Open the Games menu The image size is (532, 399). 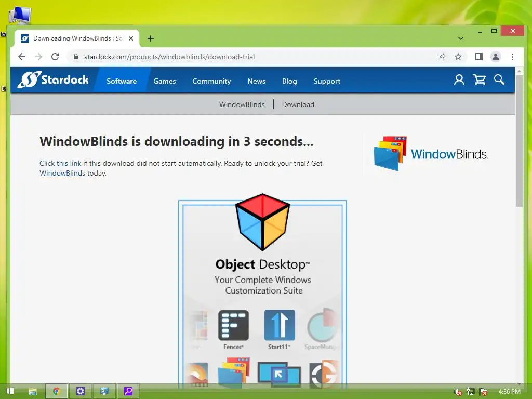click(165, 81)
